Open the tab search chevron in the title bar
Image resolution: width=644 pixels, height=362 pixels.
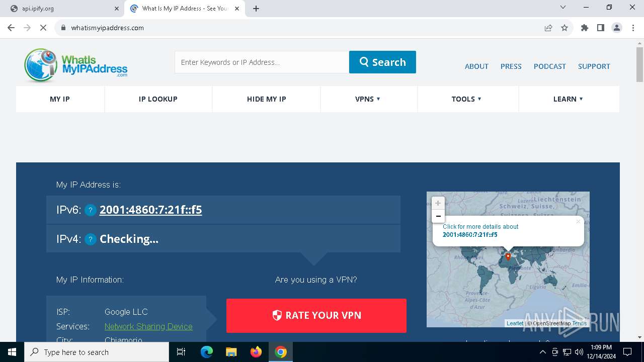pos(563,7)
